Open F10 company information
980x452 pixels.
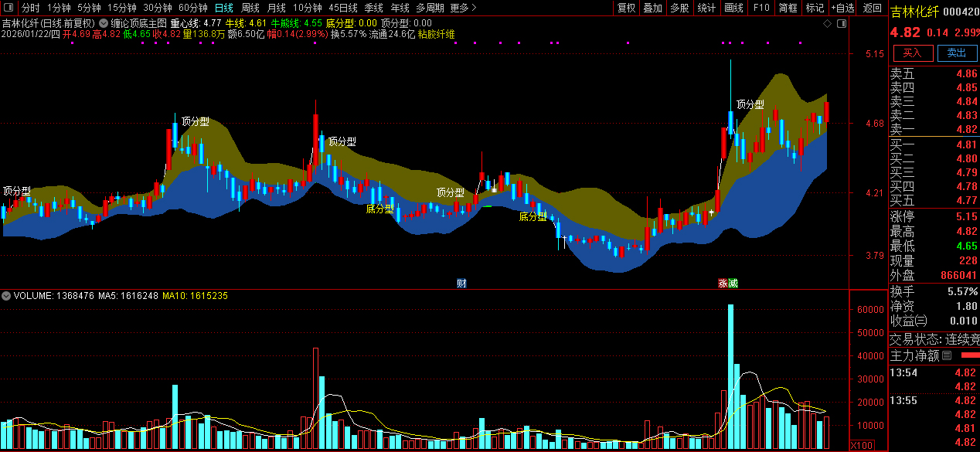761,8
